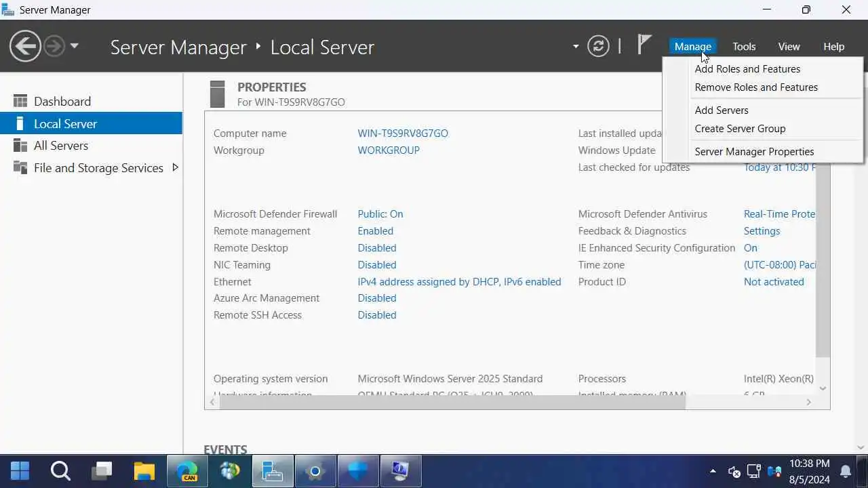
Task: Click the monitor app taskbar icon
Action: [x=401, y=470]
